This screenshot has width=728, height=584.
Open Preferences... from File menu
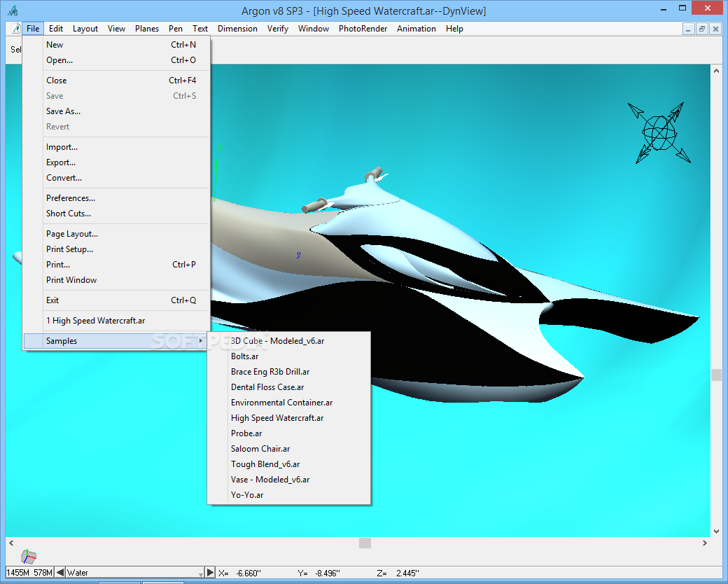point(116,198)
